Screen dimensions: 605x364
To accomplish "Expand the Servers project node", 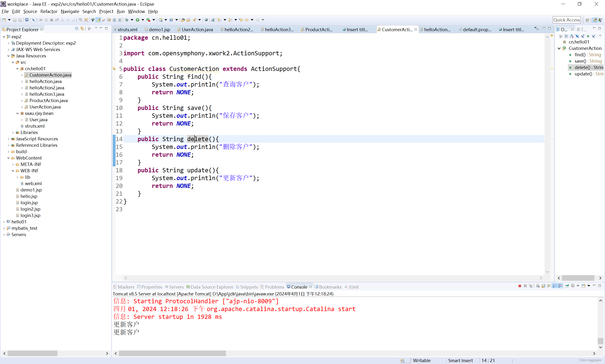I will pos(4,234).
